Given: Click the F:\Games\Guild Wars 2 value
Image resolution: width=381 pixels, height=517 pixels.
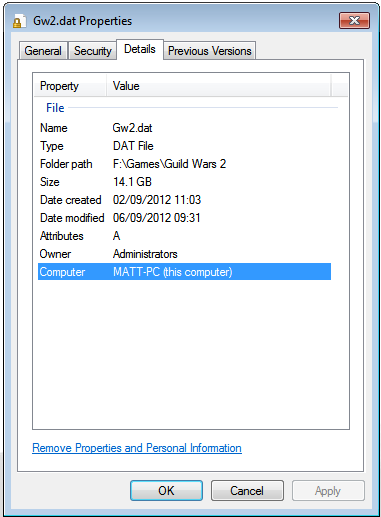Looking at the screenshot, I should pyautogui.click(x=169, y=164).
